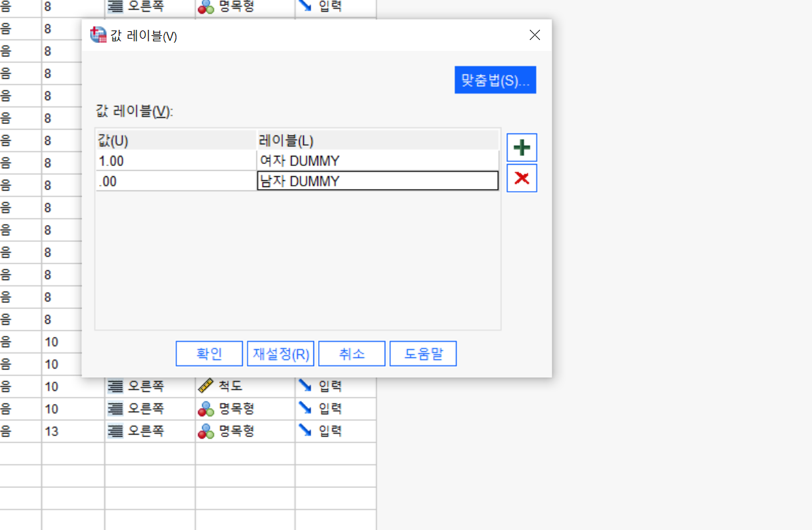Click 오른쪽 alignment cell in 척도 row
This screenshot has height=530, width=812.
point(150,386)
